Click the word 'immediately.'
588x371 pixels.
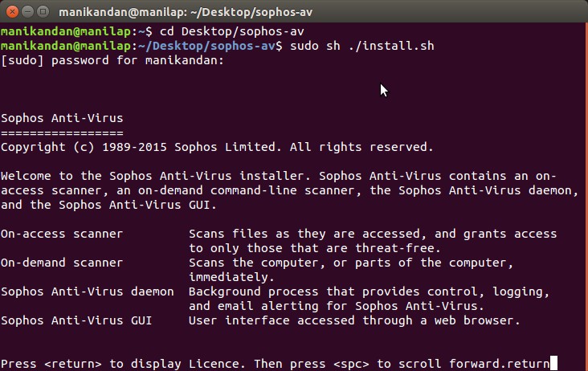click(231, 277)
